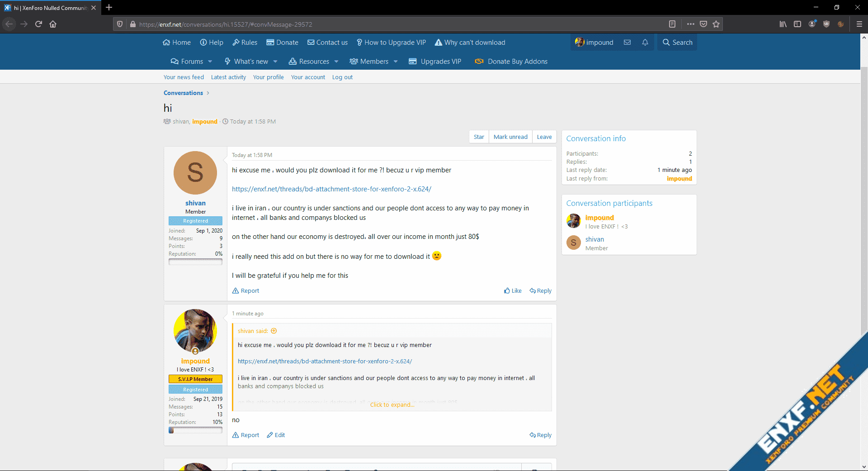Open the alerts bell icon
Image resolution: width=868 pixels, height=471 pixels.
645,43
